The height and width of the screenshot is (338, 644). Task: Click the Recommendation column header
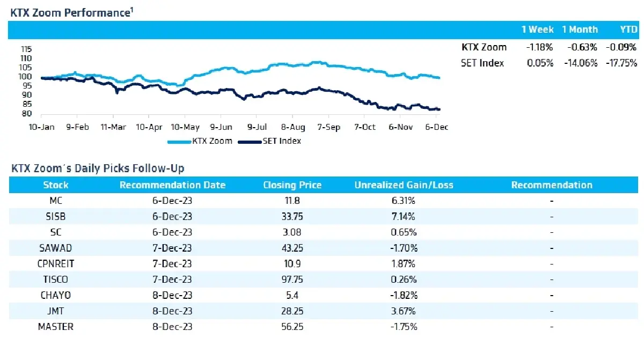tap(552, 185)
